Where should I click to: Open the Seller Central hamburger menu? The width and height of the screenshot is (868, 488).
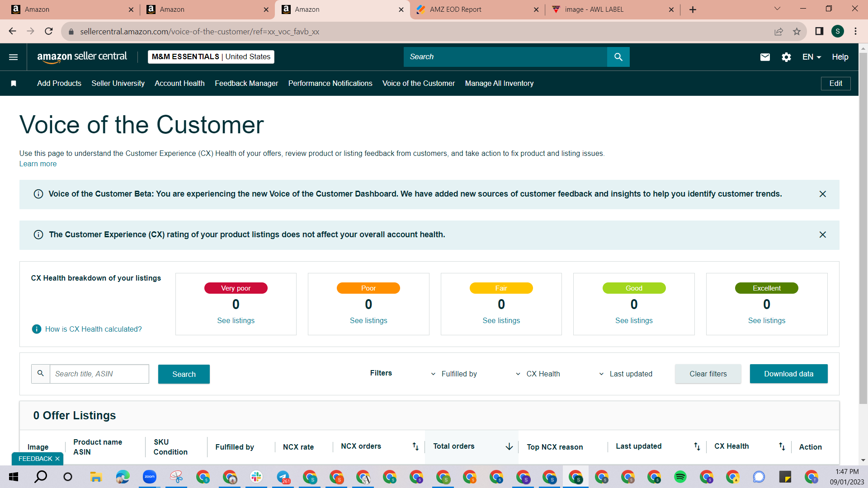(x=14, y=57)
